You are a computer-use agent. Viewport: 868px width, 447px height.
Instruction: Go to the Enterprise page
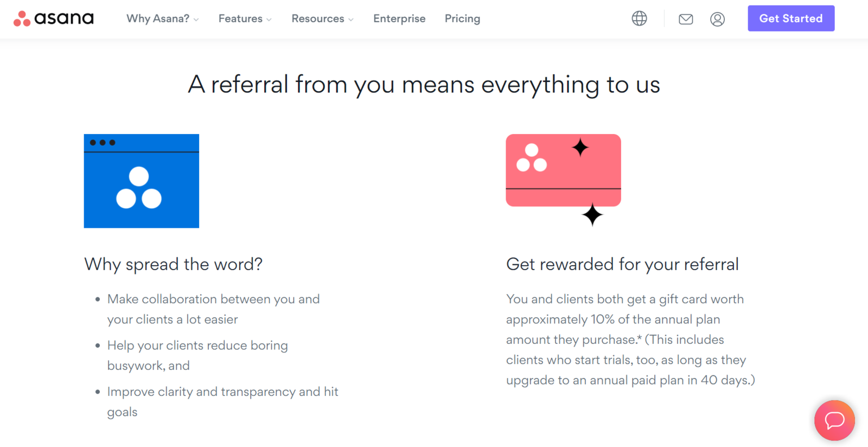pyautogui.click(x=399, y=18)
